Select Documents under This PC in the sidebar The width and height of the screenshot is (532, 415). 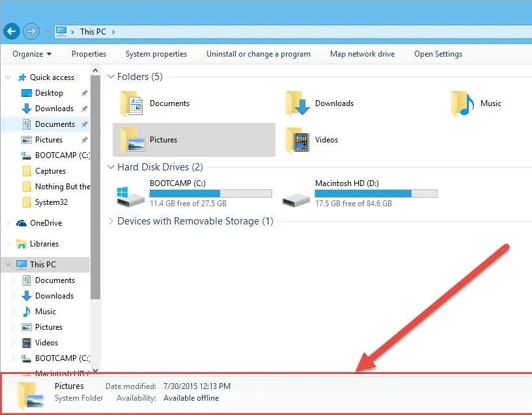pos(55,280)
